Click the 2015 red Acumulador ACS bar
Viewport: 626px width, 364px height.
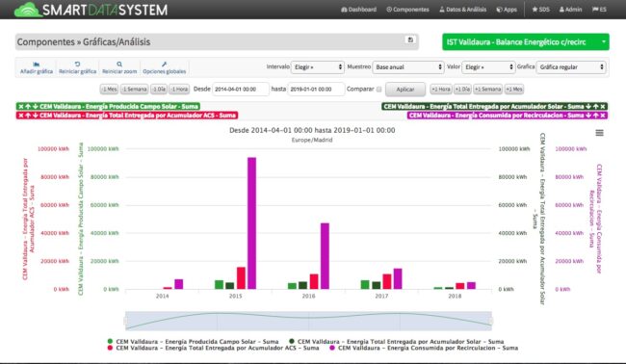click(x=241, y=278)
